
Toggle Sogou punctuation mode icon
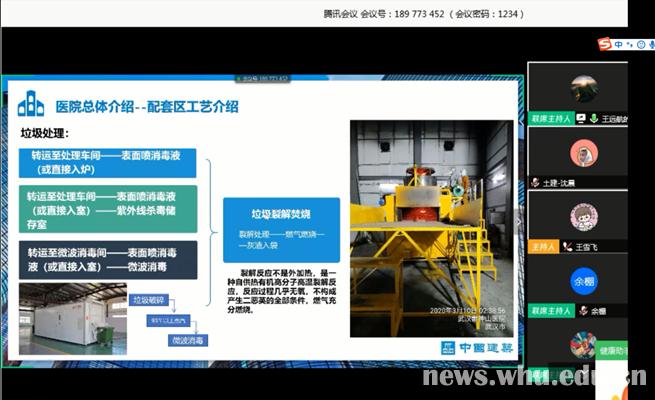(x=629, y=44)
